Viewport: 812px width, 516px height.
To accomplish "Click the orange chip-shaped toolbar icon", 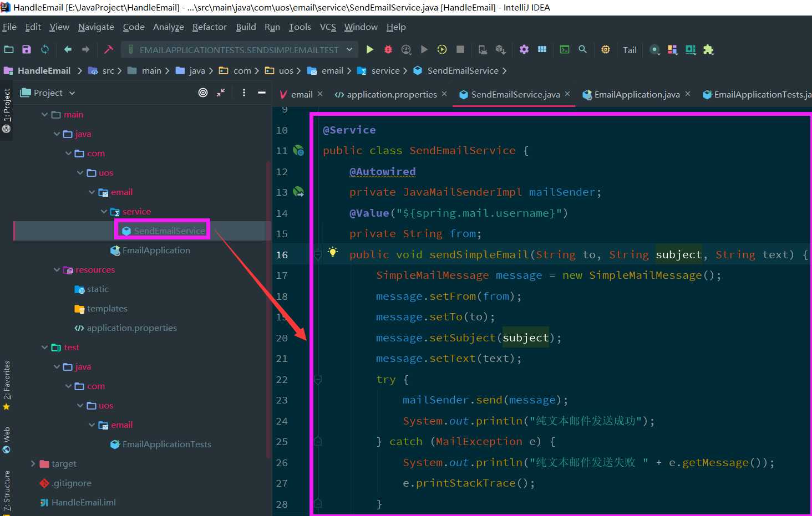I will (x=606, y=49).
